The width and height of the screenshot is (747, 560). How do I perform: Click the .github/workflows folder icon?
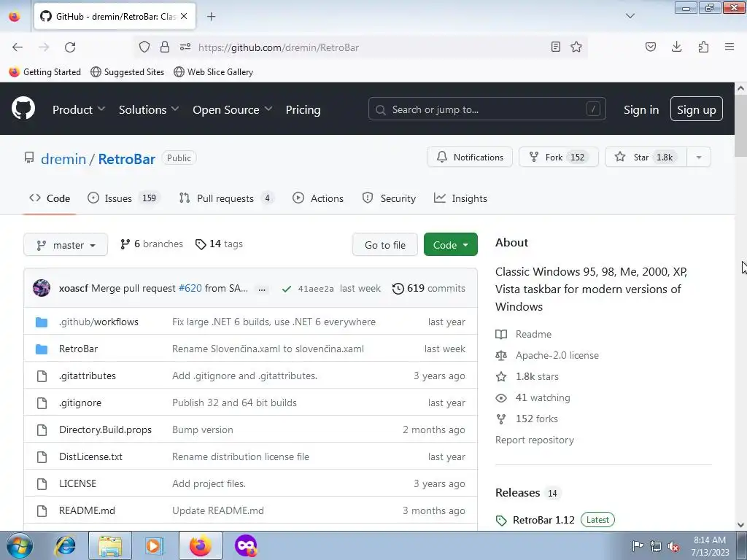(x=42, y=322)
